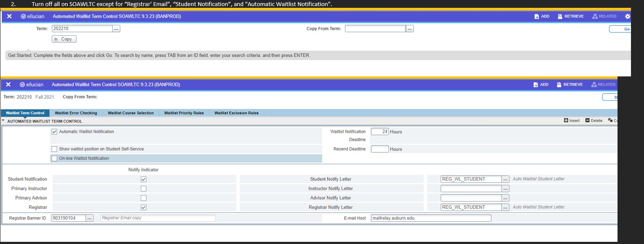The image size is (644, 244).
Task: Open the Registrar Banner ID lookup button
Action: click(89, 218)
